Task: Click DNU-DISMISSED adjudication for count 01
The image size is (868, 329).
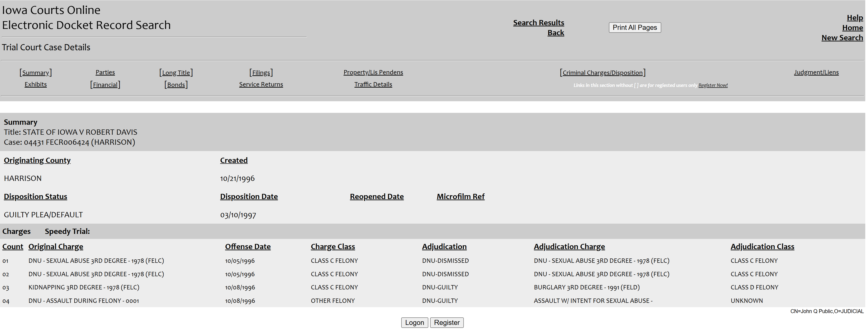Action: click(445, 261)
